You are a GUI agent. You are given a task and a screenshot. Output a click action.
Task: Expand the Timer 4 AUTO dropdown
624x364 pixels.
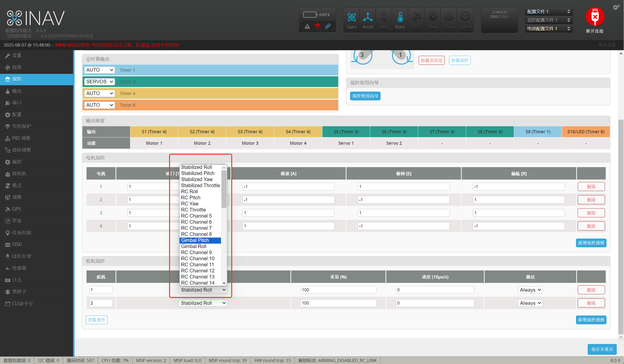coord(100,93)
